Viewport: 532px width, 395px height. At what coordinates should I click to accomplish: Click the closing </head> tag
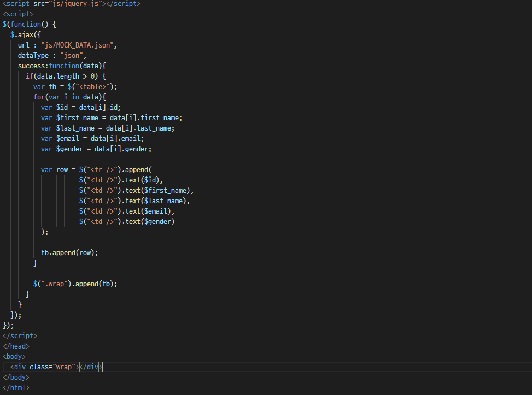(x=16, y=346)
